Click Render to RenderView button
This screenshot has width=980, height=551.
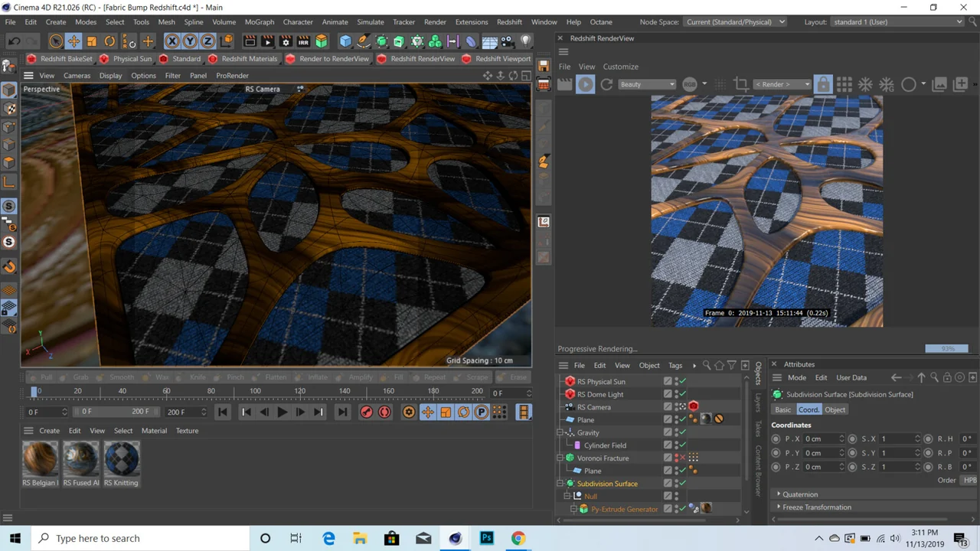[327, 59]
